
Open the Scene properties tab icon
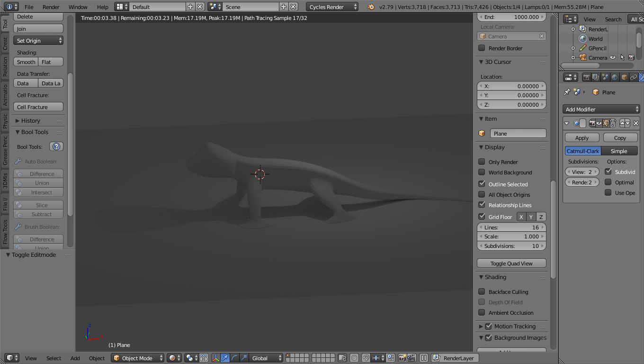point(605,77)
